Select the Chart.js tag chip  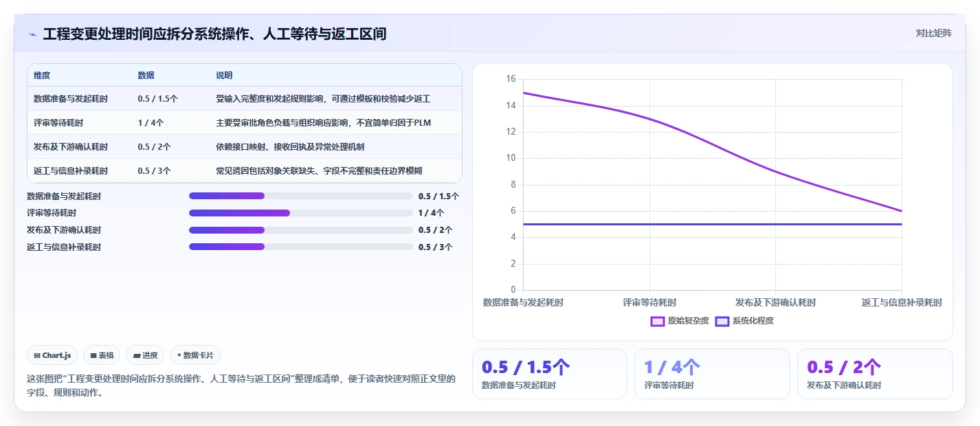tap(53, 355)
